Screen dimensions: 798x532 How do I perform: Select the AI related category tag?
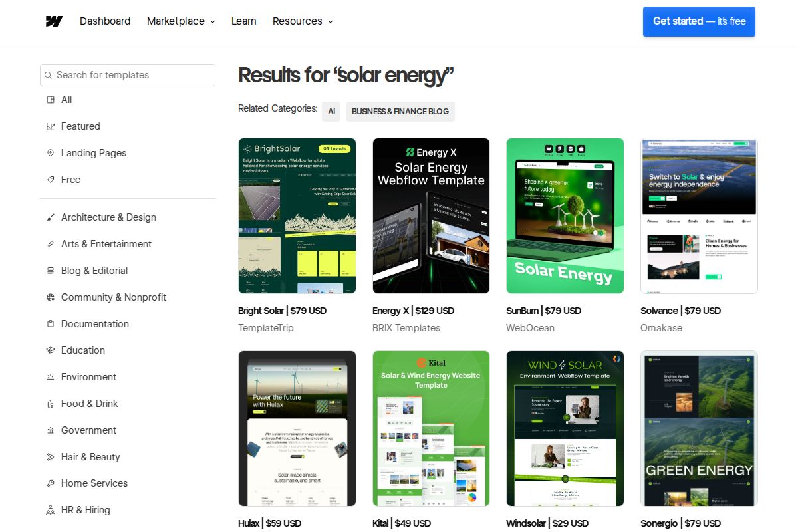331,112
